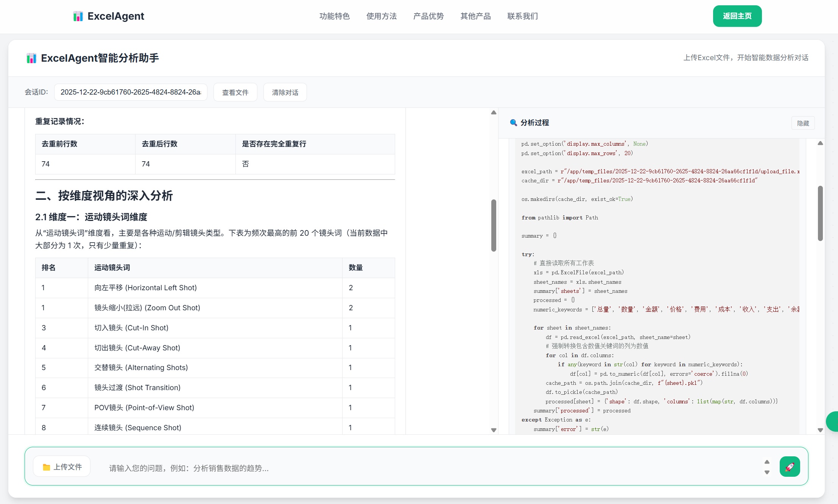
Task: Send the message via the rocket icon
Action: (790, 467)
